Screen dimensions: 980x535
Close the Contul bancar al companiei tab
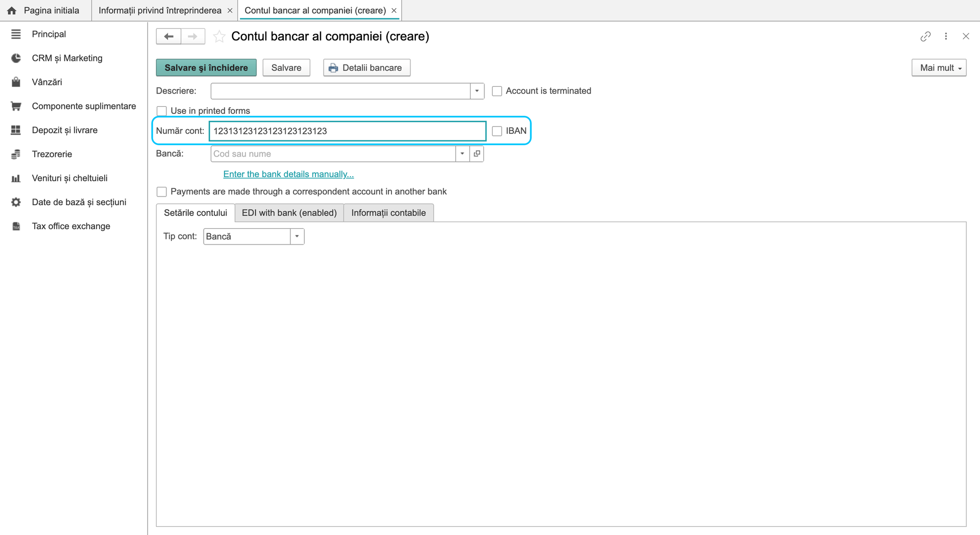(394, 11)
